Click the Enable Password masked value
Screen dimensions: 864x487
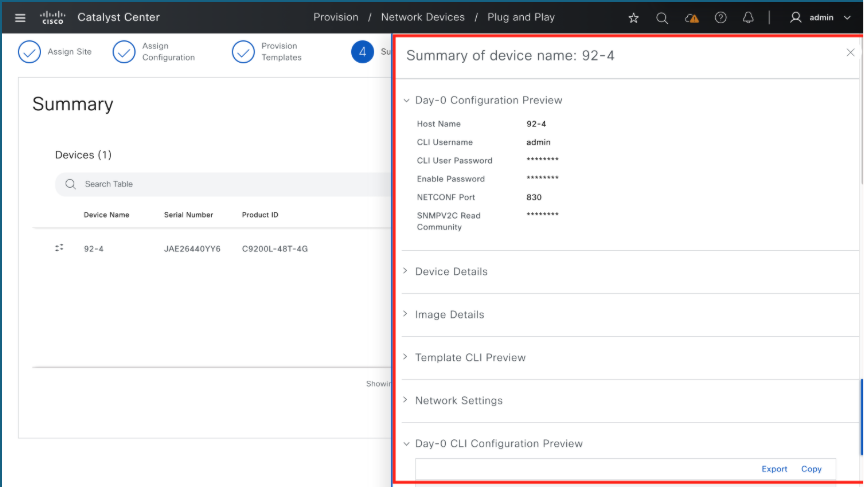coord(542,178)
